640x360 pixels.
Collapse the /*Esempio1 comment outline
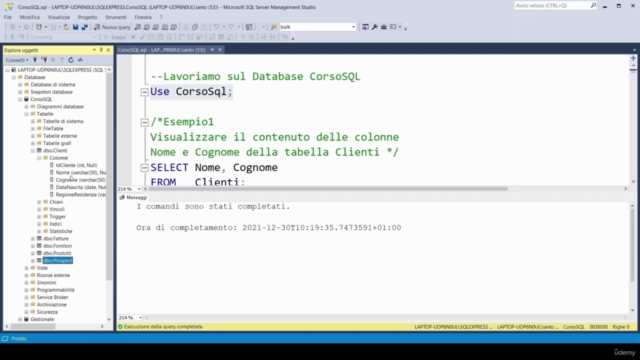click(144, 122)
